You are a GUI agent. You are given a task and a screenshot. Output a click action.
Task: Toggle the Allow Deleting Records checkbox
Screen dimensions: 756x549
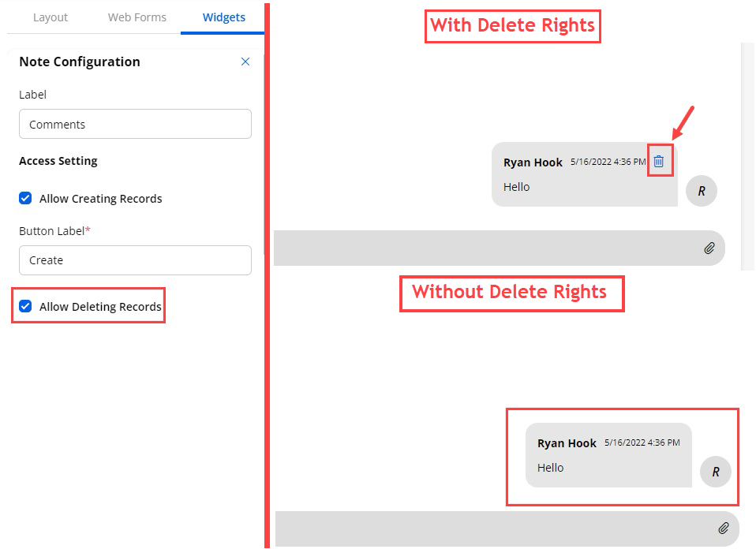coord(25,306)
